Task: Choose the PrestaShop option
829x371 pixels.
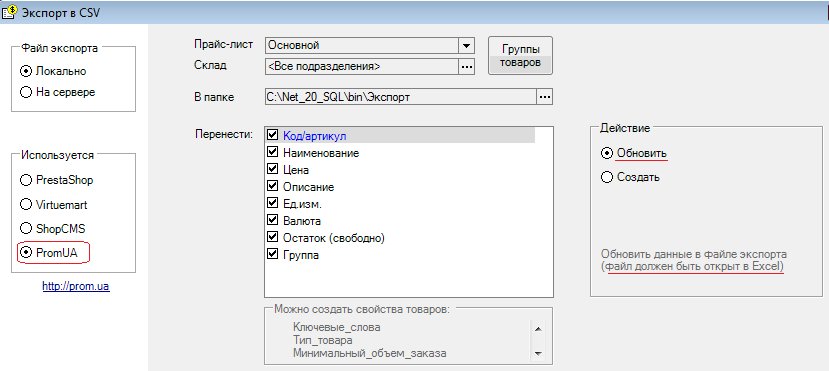Action: point(25,180)
